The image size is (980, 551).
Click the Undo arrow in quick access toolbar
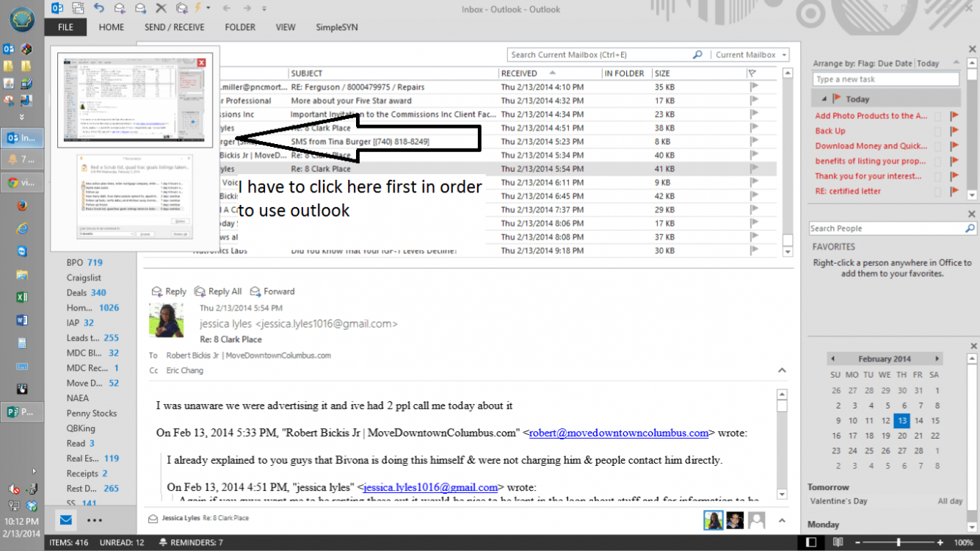point(99,8)
